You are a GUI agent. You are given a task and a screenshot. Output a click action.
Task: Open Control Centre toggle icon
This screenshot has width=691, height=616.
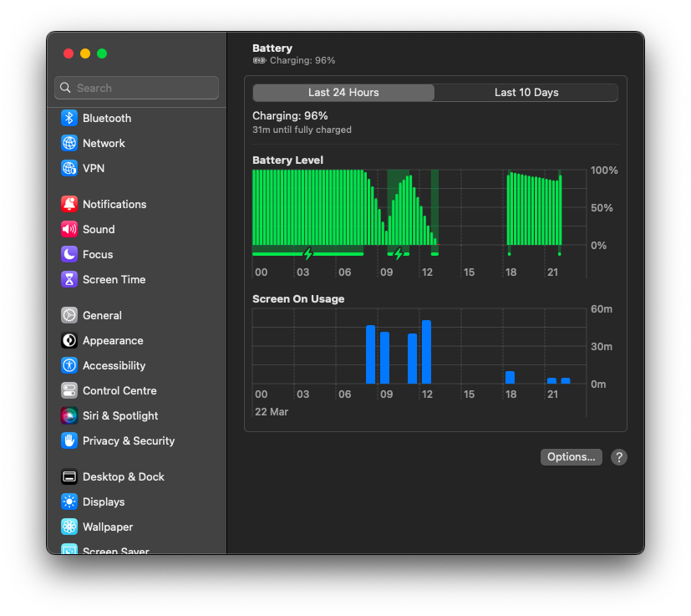pyautogui.click(x=69, y=390)
